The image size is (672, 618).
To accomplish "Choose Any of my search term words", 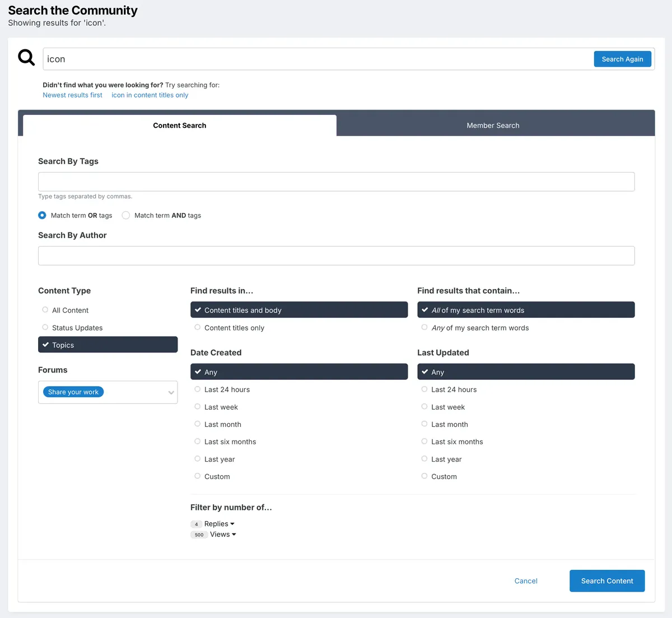I will 424,328.
